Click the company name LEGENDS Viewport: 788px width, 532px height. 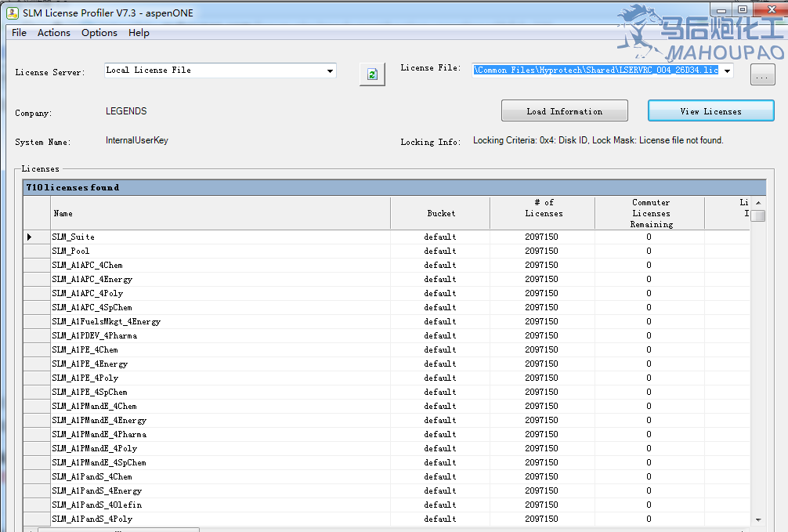click(126, 111)
